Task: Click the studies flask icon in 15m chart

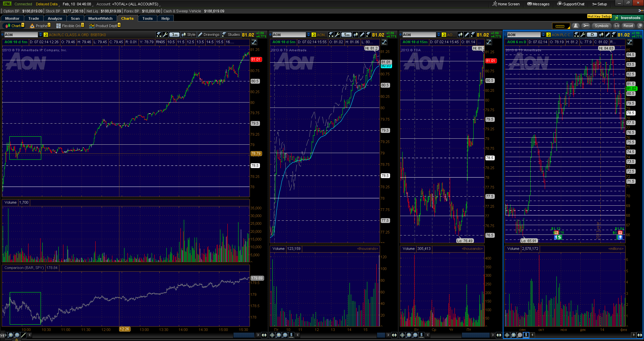Action: click(x=473, y=35)
